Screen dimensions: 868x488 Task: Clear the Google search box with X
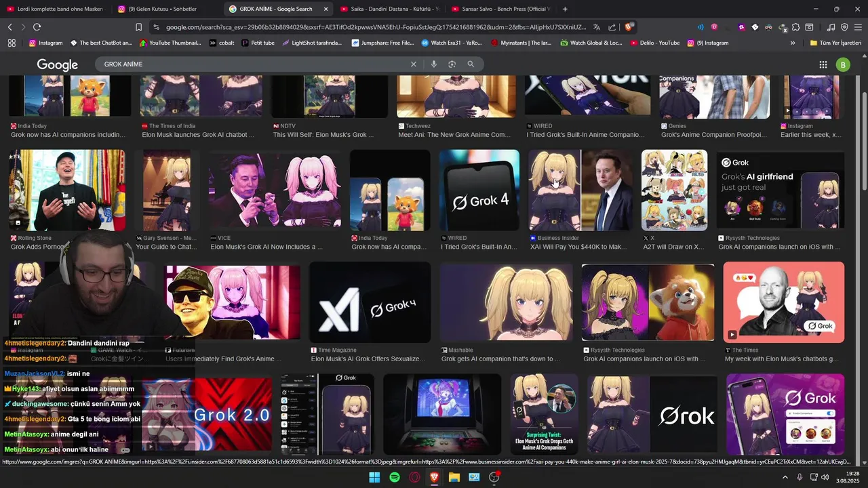tap(414, 64)
